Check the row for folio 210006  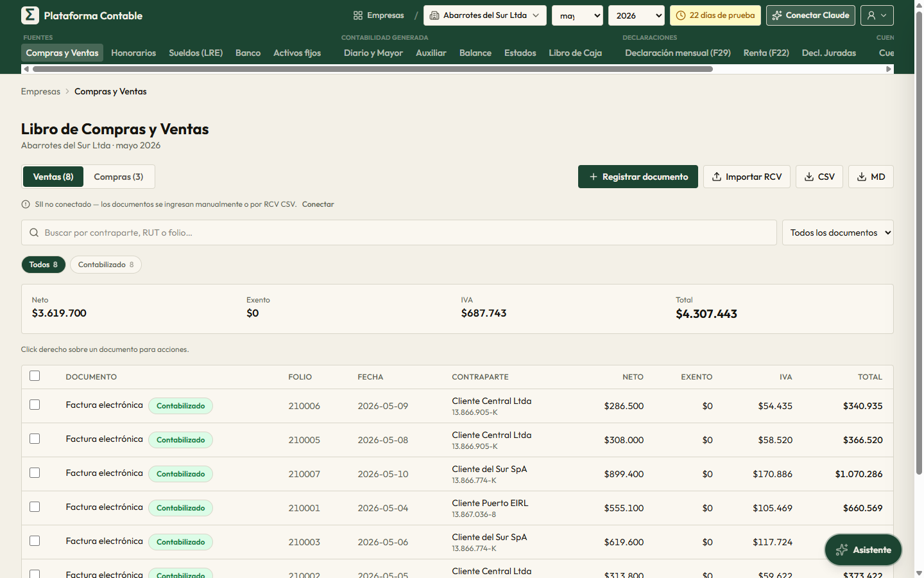[x=35, y=405]
